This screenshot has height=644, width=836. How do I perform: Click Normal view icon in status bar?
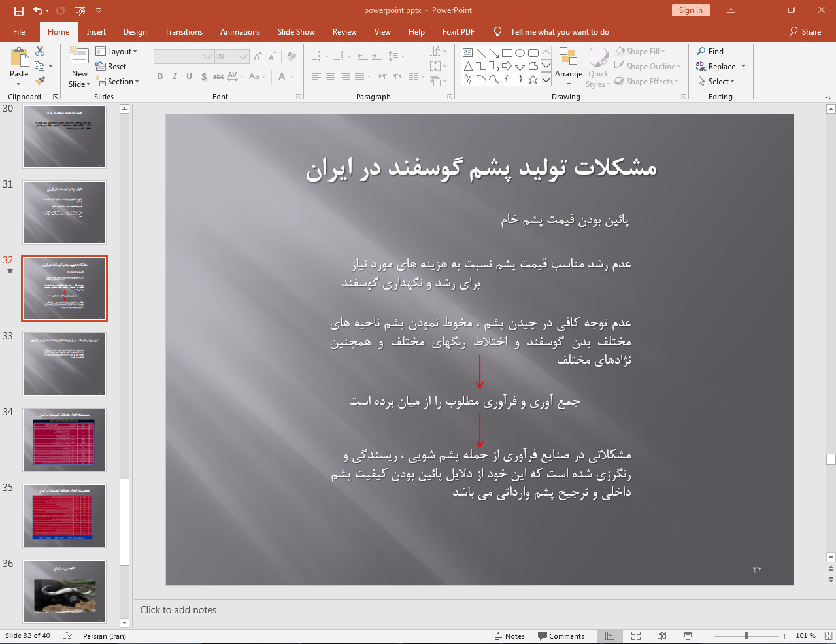click(610, 636)
